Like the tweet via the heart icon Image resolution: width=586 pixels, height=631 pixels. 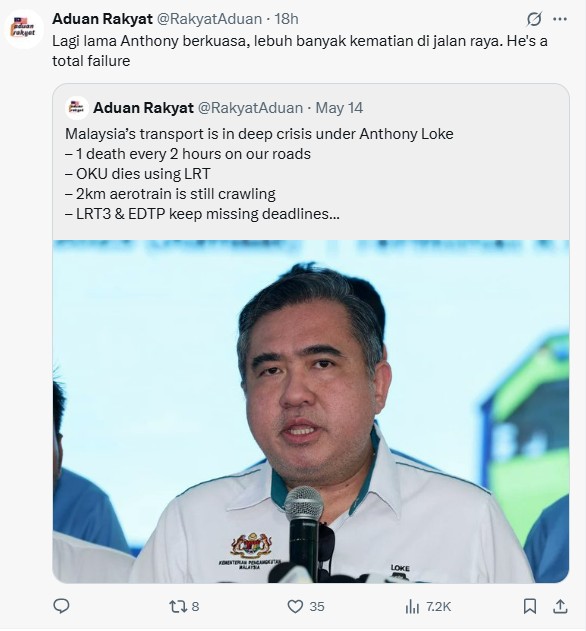pyautogui.click(x=295, y=606)
